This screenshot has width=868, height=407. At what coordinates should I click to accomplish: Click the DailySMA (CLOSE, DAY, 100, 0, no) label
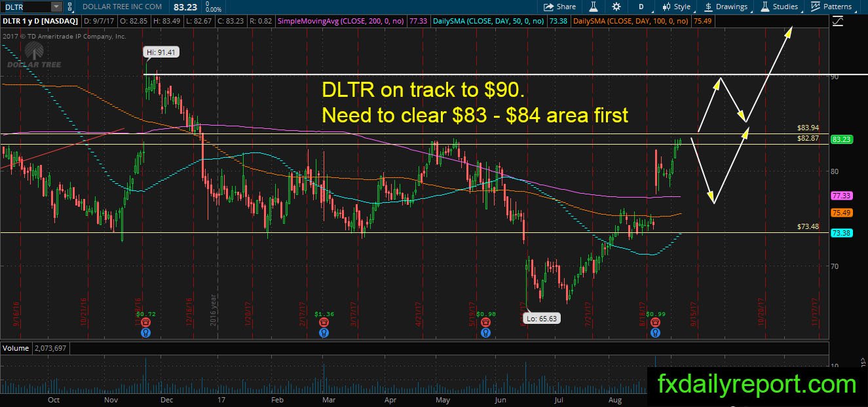(630, 21)
